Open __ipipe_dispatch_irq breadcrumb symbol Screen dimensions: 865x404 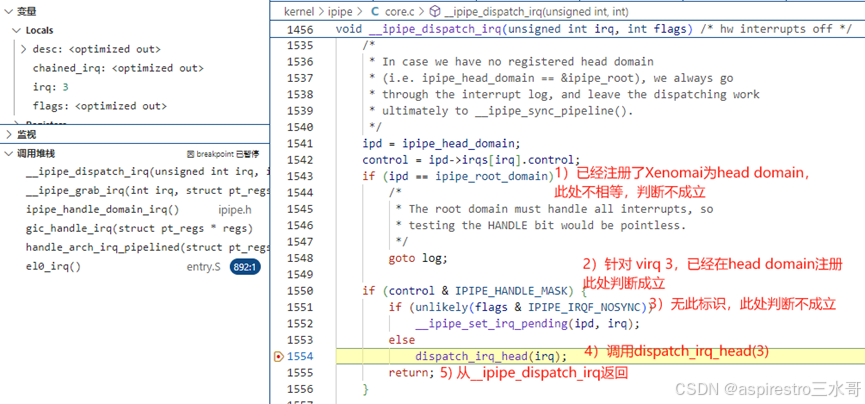click(x=536, y=12)
